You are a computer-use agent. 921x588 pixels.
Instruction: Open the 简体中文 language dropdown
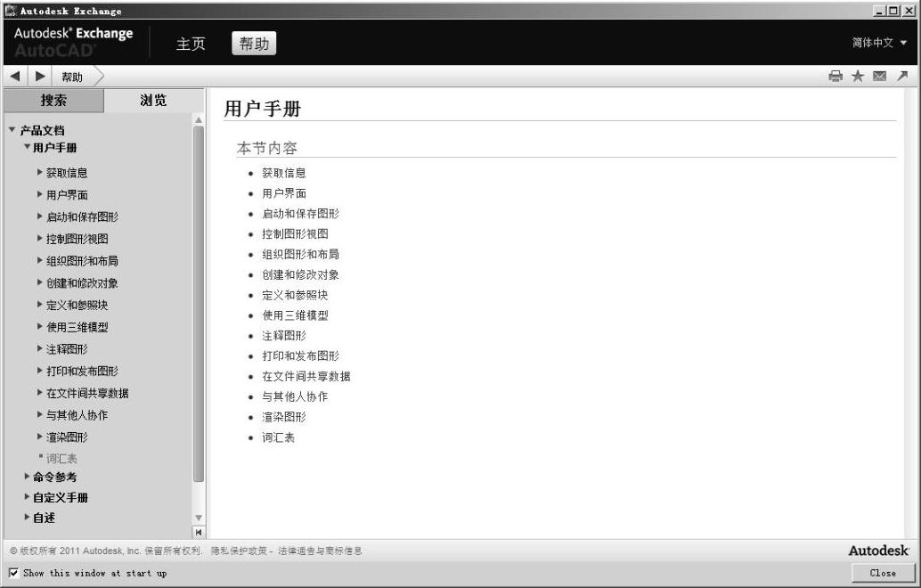pos(879,43)
